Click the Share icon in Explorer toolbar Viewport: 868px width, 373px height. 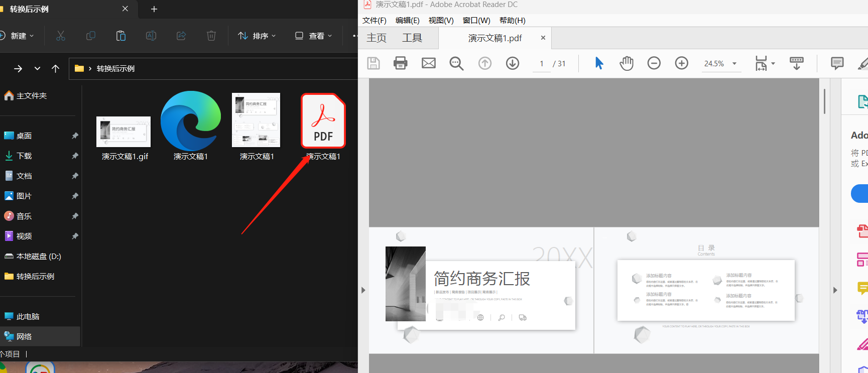181,36
